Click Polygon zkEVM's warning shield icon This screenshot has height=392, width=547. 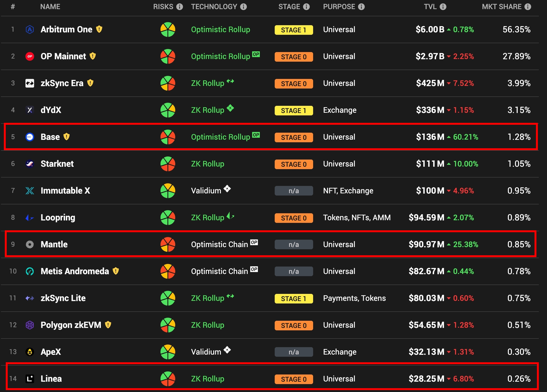coord(108,325)
